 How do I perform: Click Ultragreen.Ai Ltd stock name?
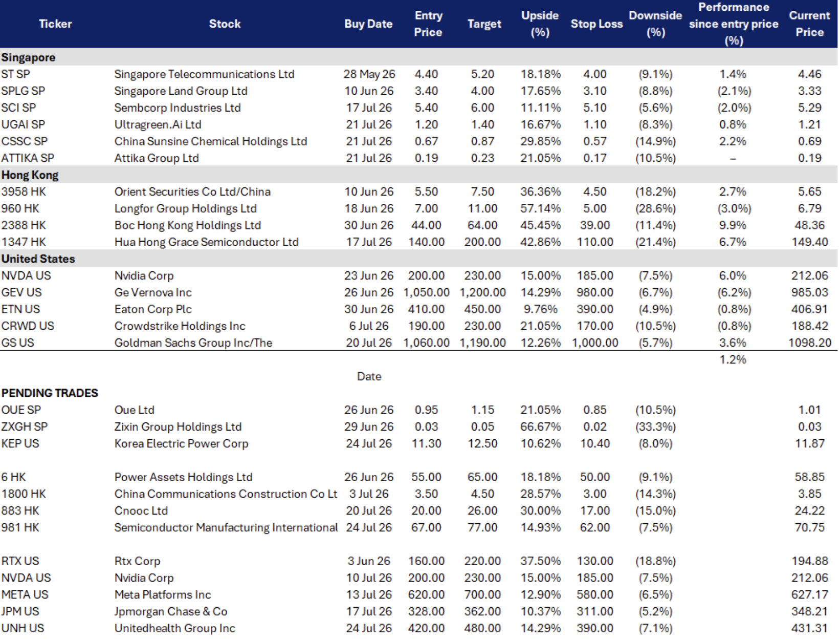pos(158,125)
